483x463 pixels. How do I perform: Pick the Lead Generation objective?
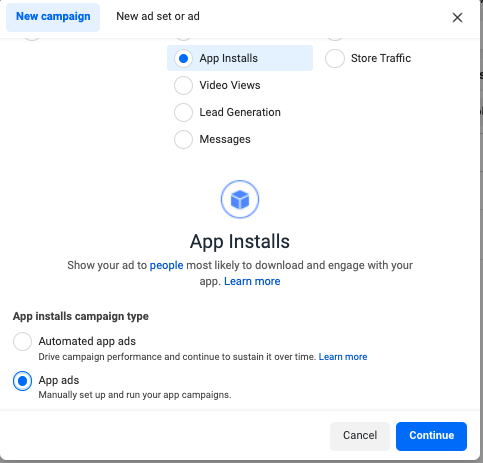click(183, 112)
